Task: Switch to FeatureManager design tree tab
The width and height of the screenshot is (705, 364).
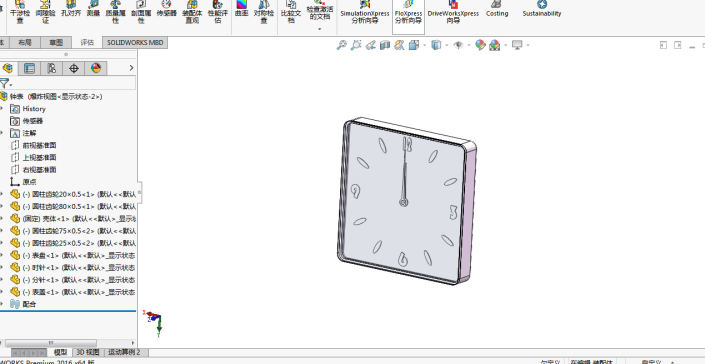Action: pos(8,68)
